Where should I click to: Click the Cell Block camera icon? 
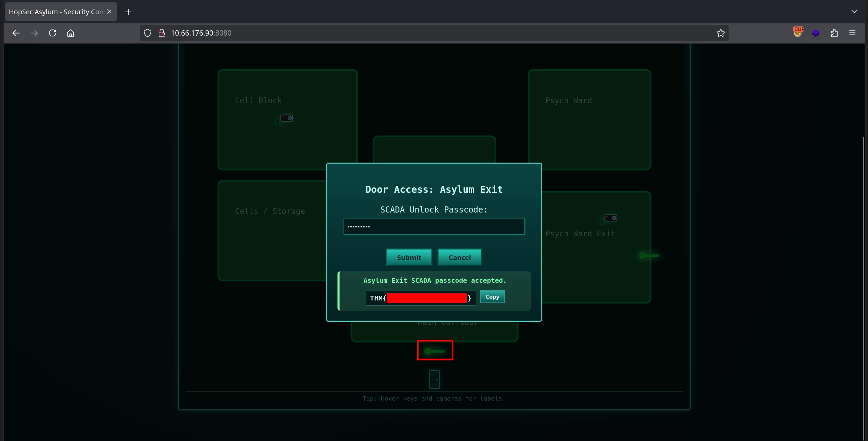pyautogui.click(x=287, y=118)
